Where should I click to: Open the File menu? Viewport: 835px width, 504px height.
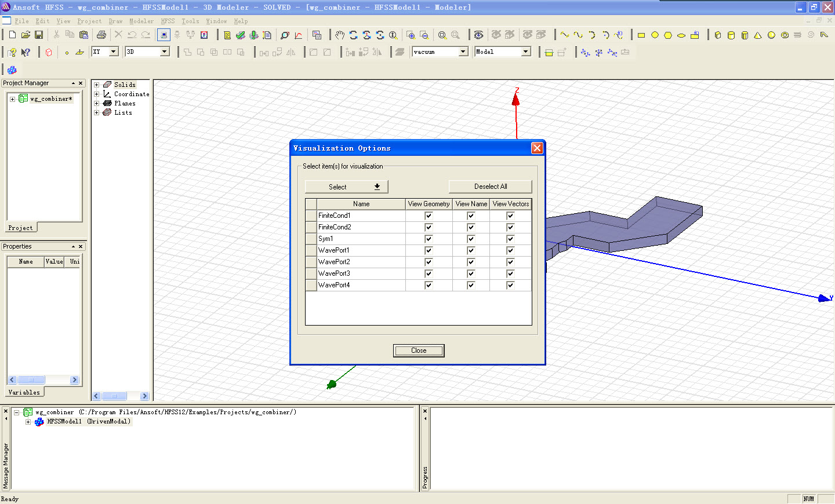pyautogui.click(x=21, y=21)
